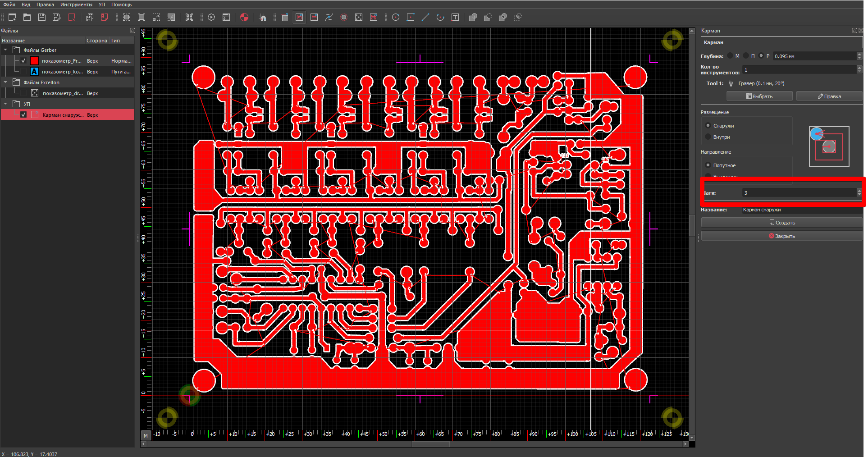Click the red close-project toolbar icon
Screen dimensions: 868x457
click(x=72, y=17)
